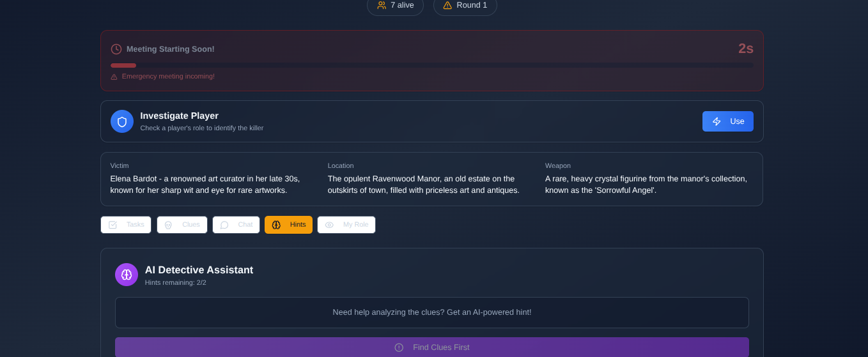The width and height of the screenshot is (868, 357).
Task: Click the speech bubble icon on Chat tab
Action: pos(224,225)
